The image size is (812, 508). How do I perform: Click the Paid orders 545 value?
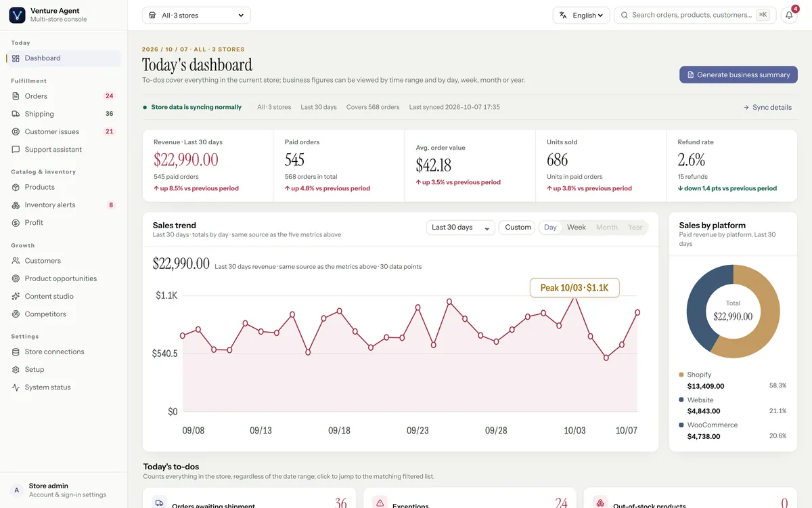tap(294, 160)
